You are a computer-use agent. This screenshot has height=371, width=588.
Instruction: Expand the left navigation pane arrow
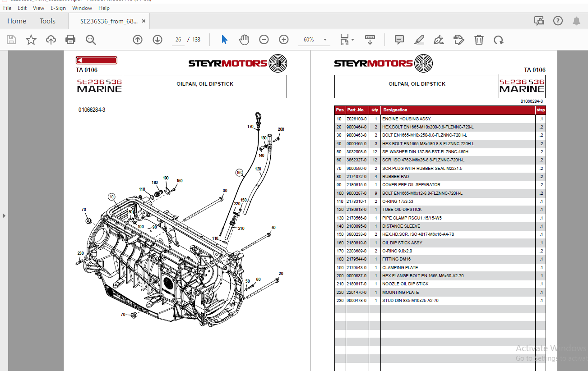tap(4, 215)
